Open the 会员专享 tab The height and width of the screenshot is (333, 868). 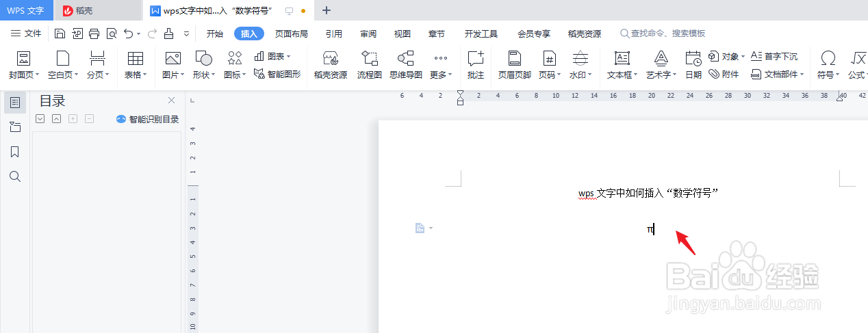pyautogui.click(x=534, y=34)
